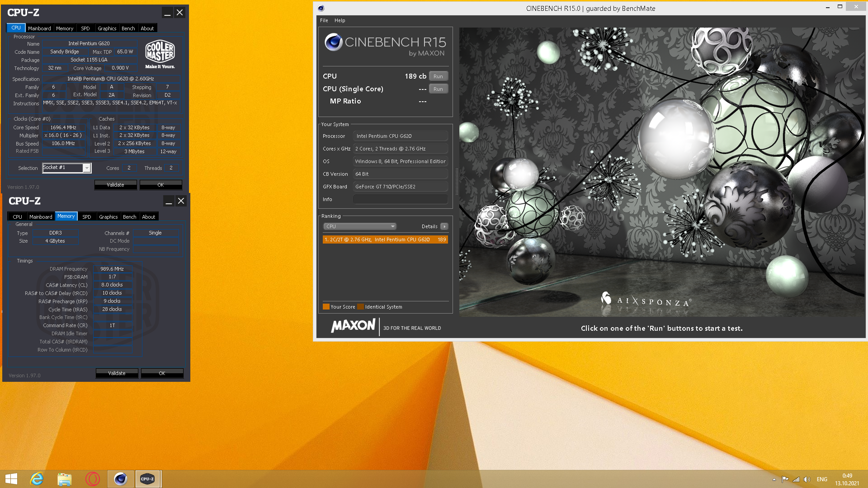Click OK in upper CPU-Z window

click(160, 185)
